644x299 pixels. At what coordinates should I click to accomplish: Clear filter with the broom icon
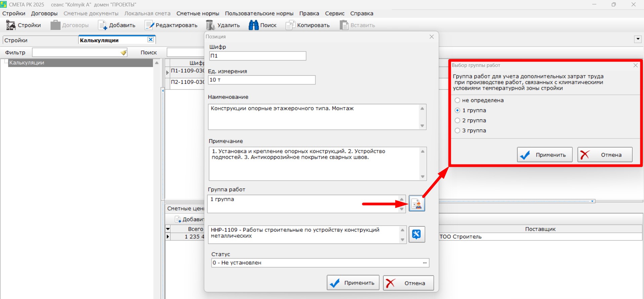click(x=124, y=52)
